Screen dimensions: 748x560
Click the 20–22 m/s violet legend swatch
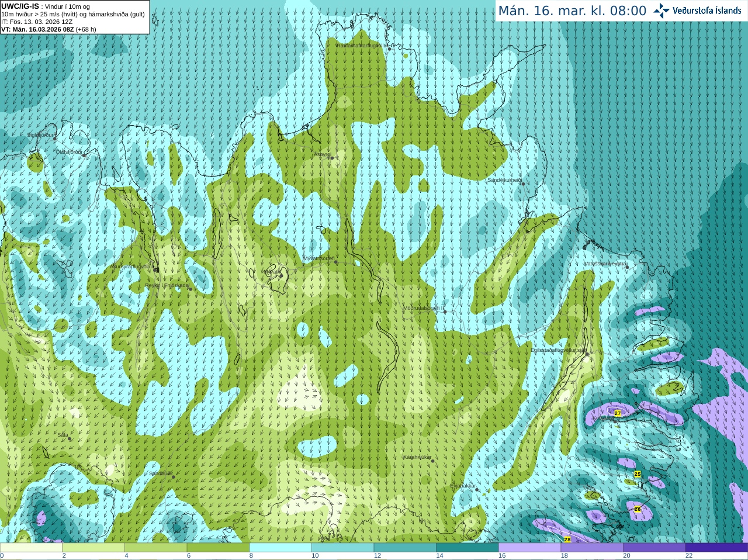[x=654, y=548]
